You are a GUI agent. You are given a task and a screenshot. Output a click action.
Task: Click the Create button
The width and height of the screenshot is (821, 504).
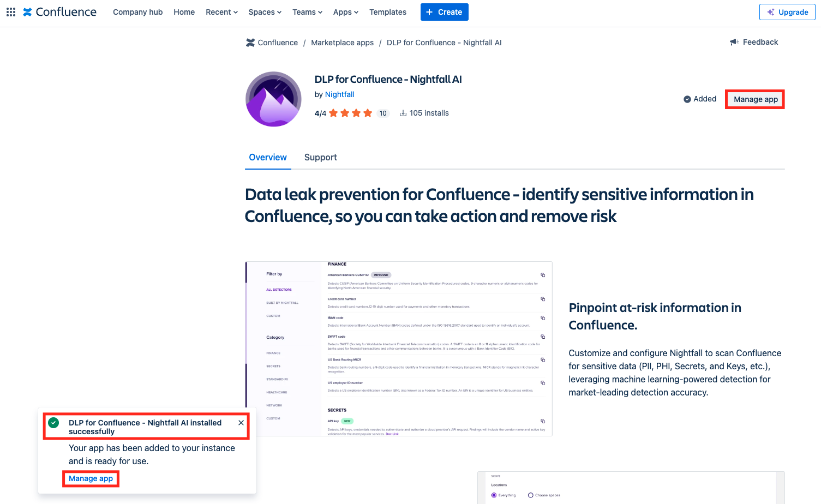coord(444,12)
